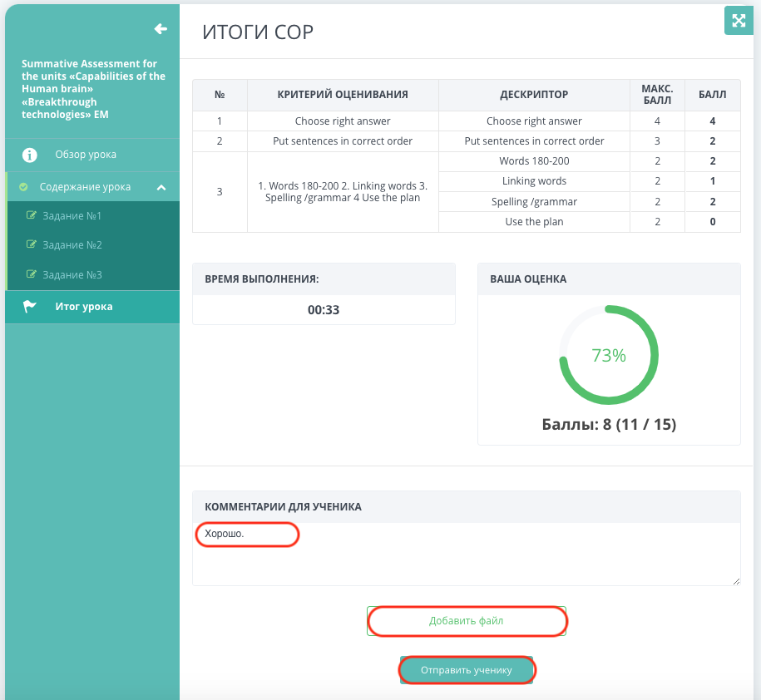The height and width of the screenshot is (700, 761).
Task: Click the МАКС. БАЛЛ column header
Action: click(657, 95)
